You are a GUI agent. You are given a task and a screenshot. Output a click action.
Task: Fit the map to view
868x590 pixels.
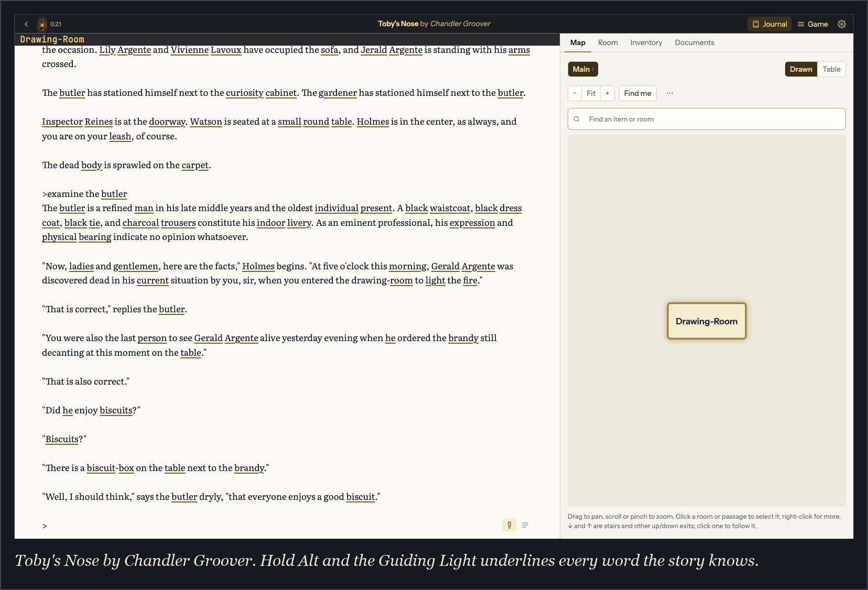coord(591,93)
